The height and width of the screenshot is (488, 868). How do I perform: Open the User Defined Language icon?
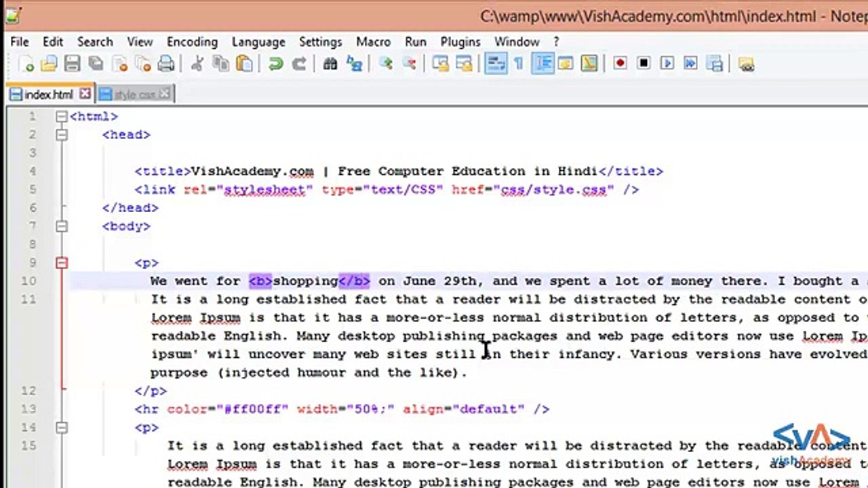click(566, 64)
